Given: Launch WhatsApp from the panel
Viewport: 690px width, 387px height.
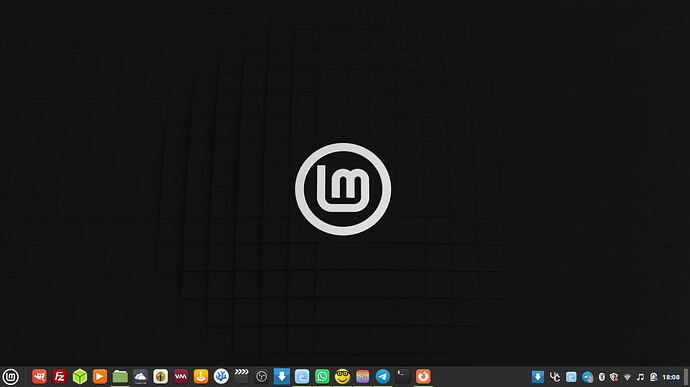Looking at the screenshot, I should pos(322,376).
